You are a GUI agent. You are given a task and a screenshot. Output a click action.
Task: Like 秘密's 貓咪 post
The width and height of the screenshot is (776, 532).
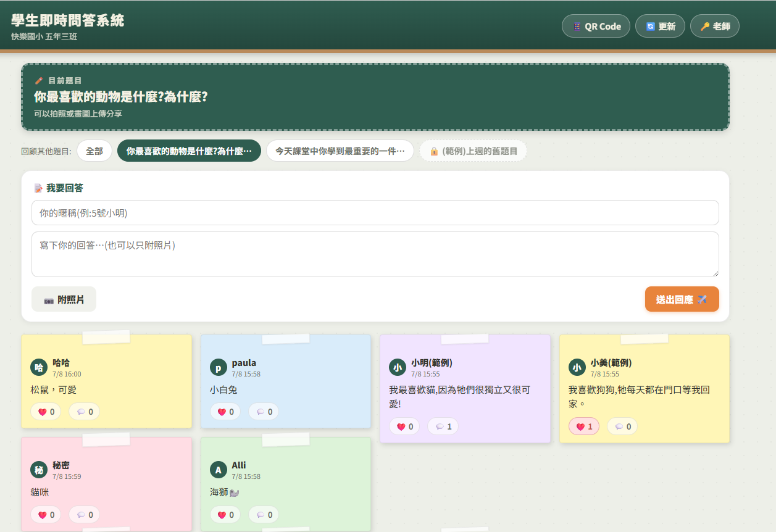tap(46, 514)
